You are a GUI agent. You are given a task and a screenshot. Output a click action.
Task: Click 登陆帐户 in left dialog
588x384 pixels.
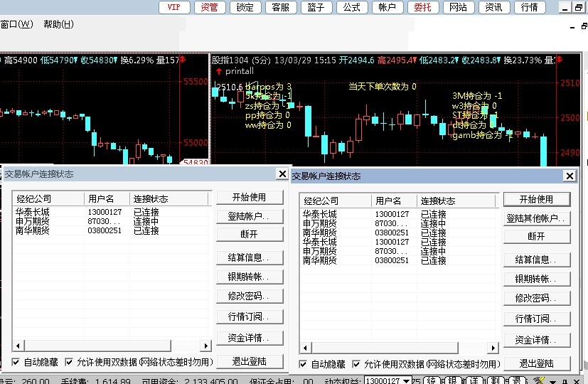250,216
